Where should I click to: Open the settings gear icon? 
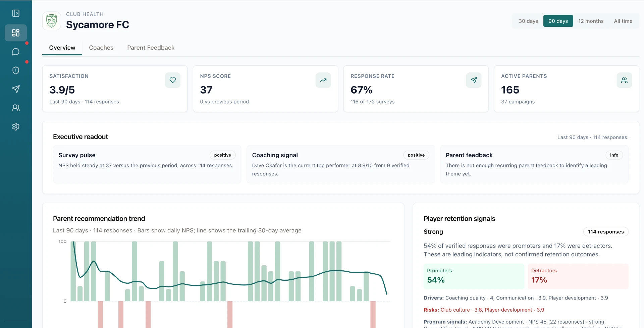tap(16, 126)
